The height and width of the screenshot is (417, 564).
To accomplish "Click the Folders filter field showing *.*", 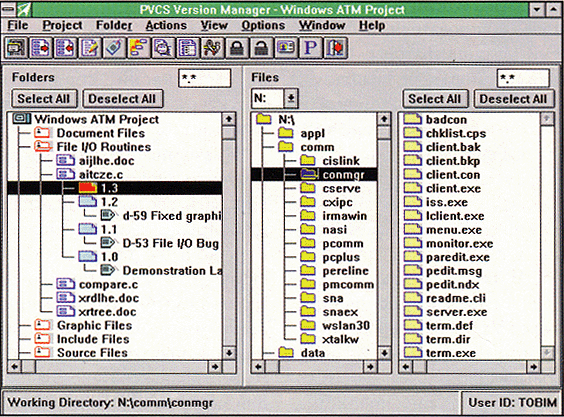I will (x=204, y=78).
